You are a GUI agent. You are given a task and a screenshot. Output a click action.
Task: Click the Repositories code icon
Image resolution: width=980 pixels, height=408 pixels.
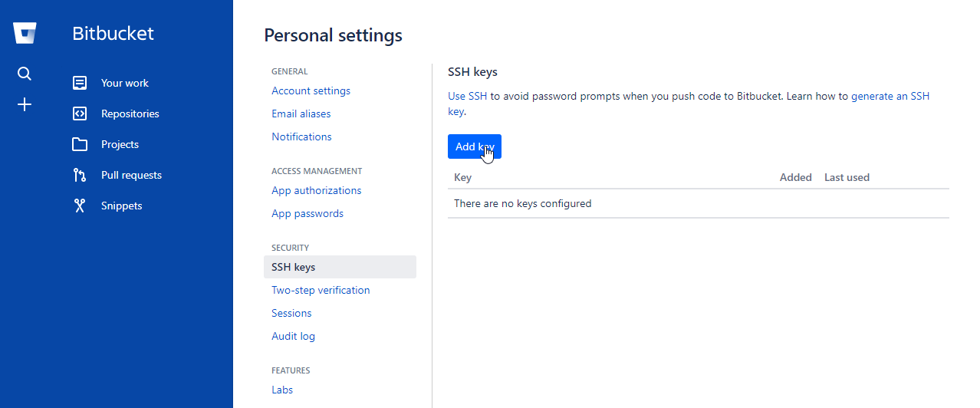[x=80, y=114]
